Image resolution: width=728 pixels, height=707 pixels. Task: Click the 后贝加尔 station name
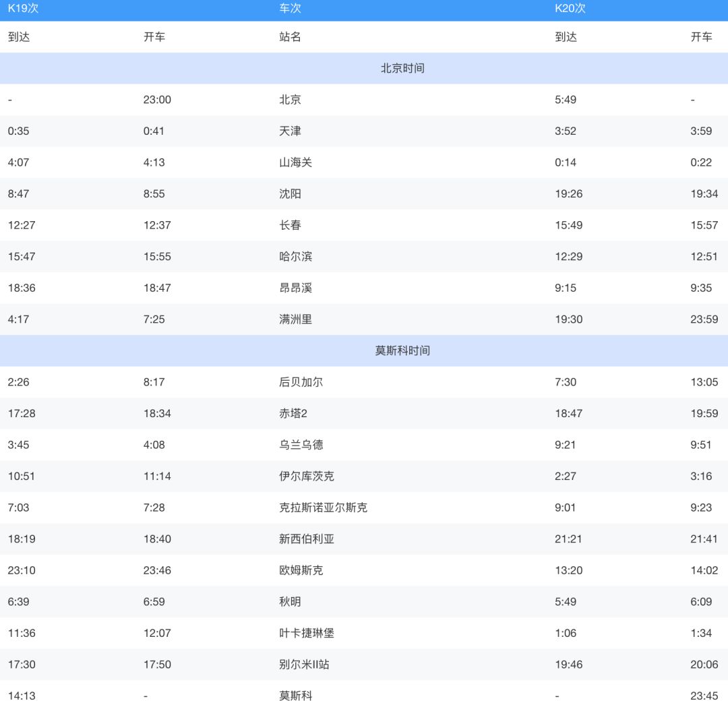pos(301,382)
